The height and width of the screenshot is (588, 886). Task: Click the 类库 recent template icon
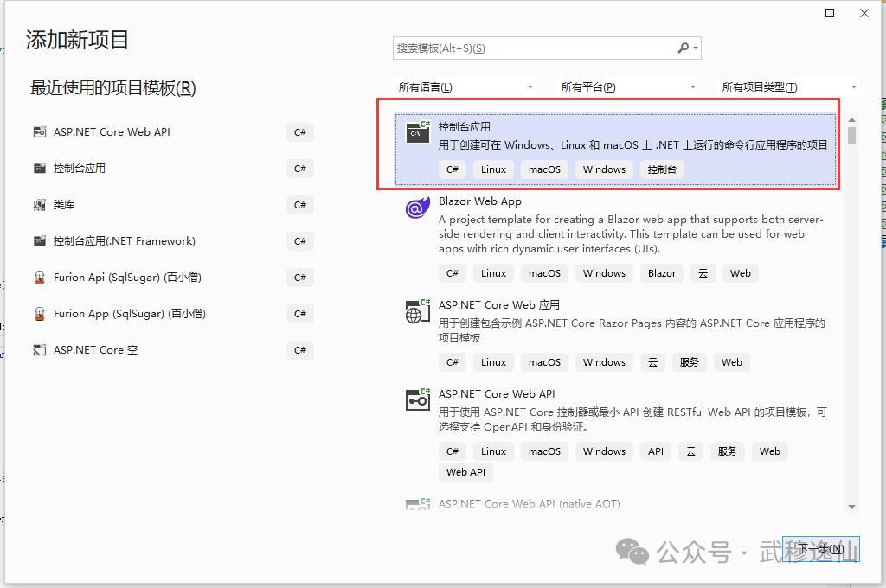pyautogui.click(x=40, y=204)
